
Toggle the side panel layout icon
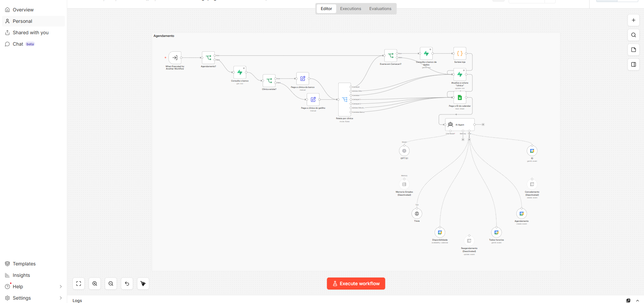click(634, 64)
